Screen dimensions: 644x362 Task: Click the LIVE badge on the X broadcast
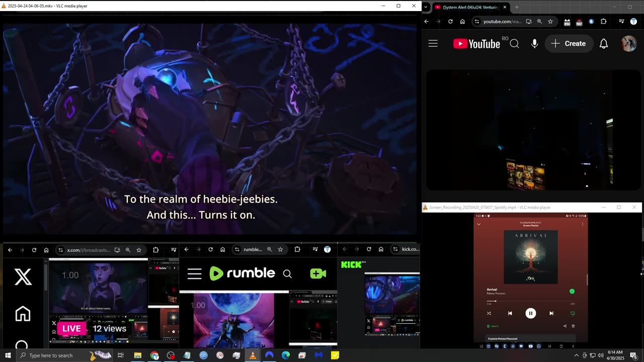[x=71, y=328]
